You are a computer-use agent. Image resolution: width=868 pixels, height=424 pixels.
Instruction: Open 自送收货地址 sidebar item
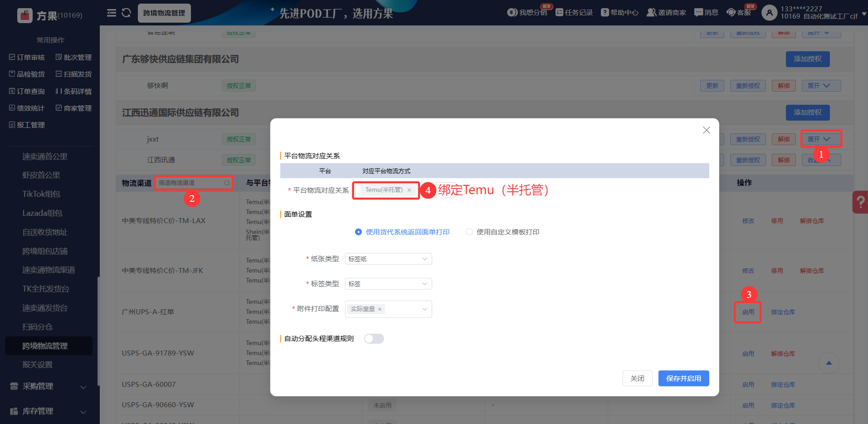tap(45, 232)
